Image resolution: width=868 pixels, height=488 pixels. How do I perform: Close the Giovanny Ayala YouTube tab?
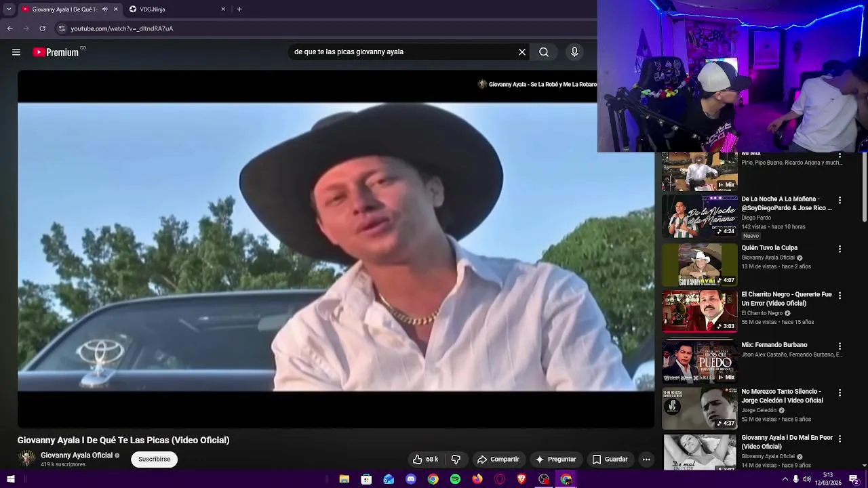point(115,9)
